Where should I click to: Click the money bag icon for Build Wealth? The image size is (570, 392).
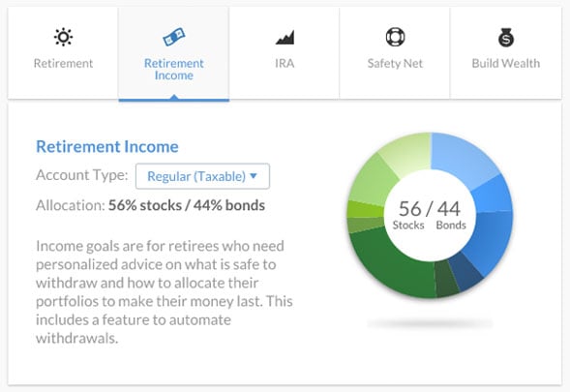tap(506, 37)
